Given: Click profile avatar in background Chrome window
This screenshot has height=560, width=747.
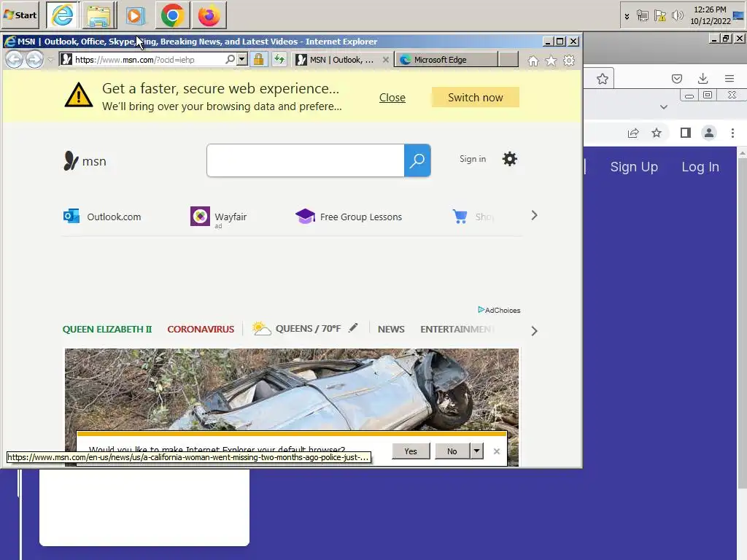Looking at the screenshot, I should [709, 133].
